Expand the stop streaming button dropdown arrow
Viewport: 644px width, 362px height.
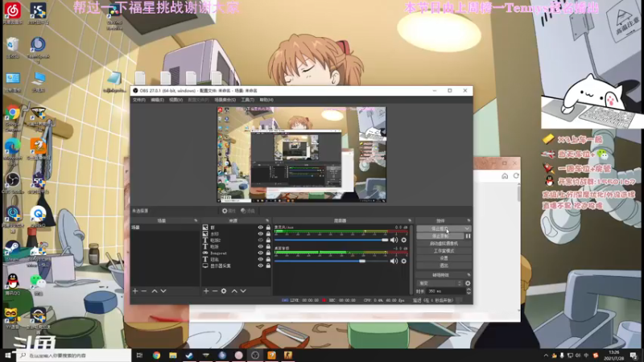[x=467, y=228]
